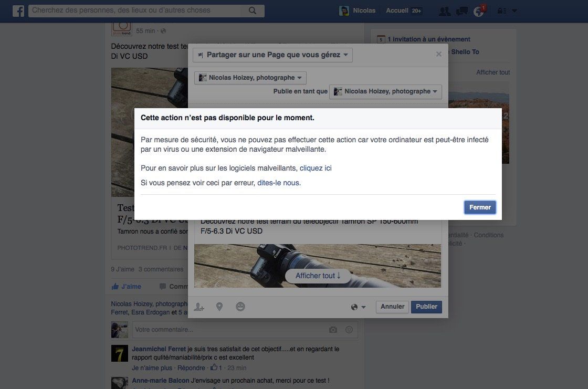The width and height of the screenshot is (588, 389).
Task: Expand 'Partager sur une Page que vous gérez' dropdown
Action: (x=272, y=55)
